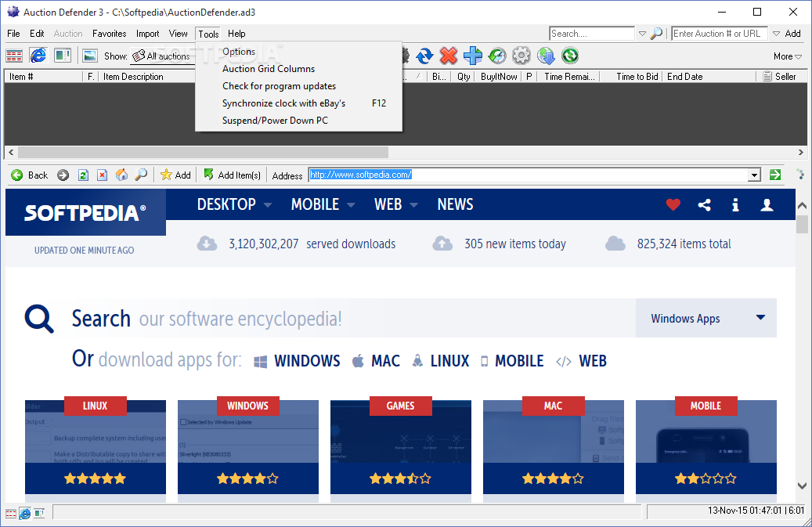This screenshot has width=812, height=527.
Task: Click the browser forward arrow icon
Action: [x=63, y=175]
